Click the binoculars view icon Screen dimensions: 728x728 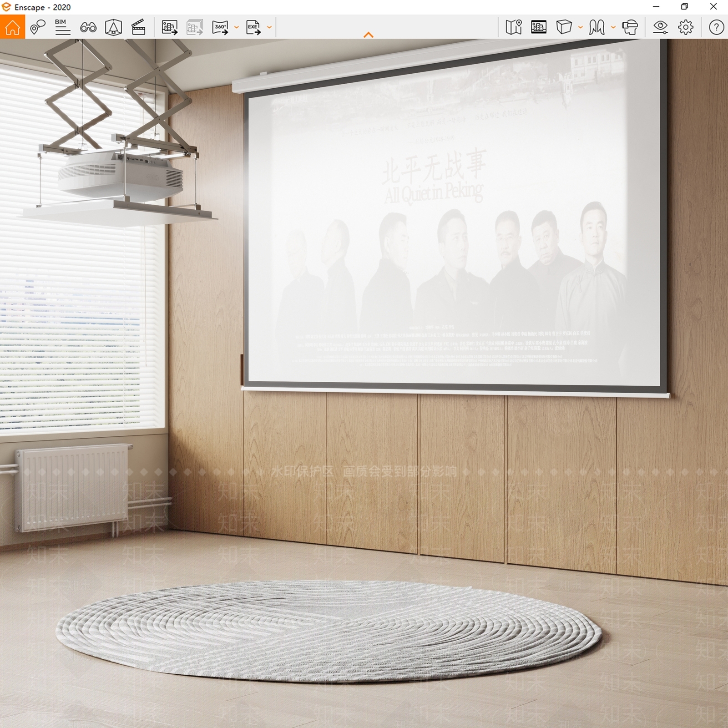click(88, 27)
